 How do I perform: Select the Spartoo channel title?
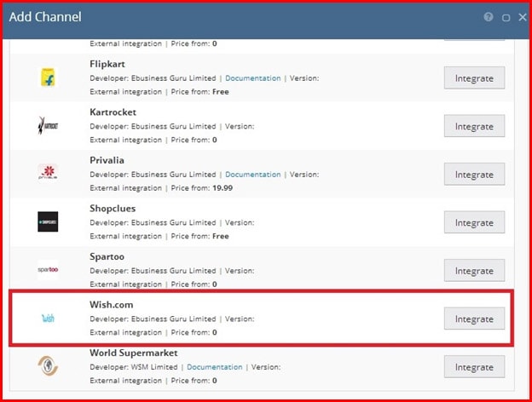(x=107, y=256)
